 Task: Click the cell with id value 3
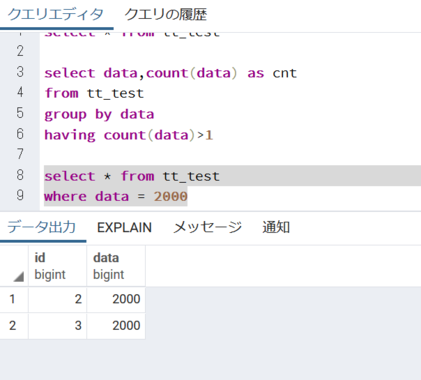(57, 326)
